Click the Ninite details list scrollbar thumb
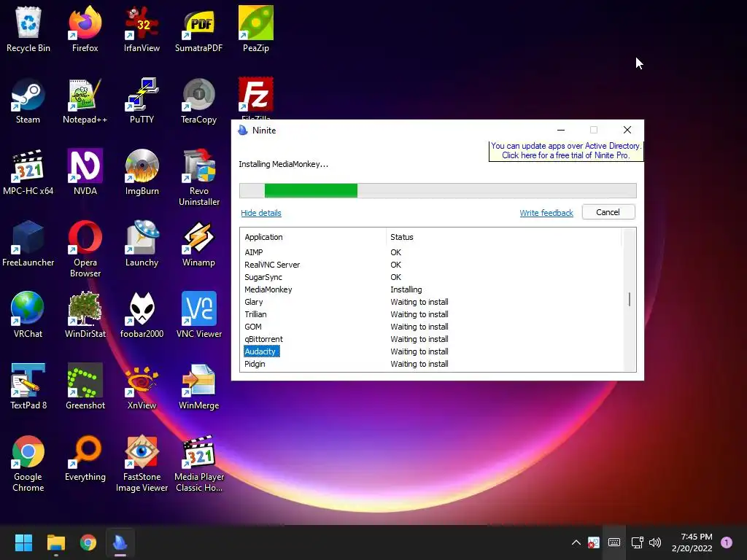This screenshot has height=560, width=747. click(x=630, y=299)
